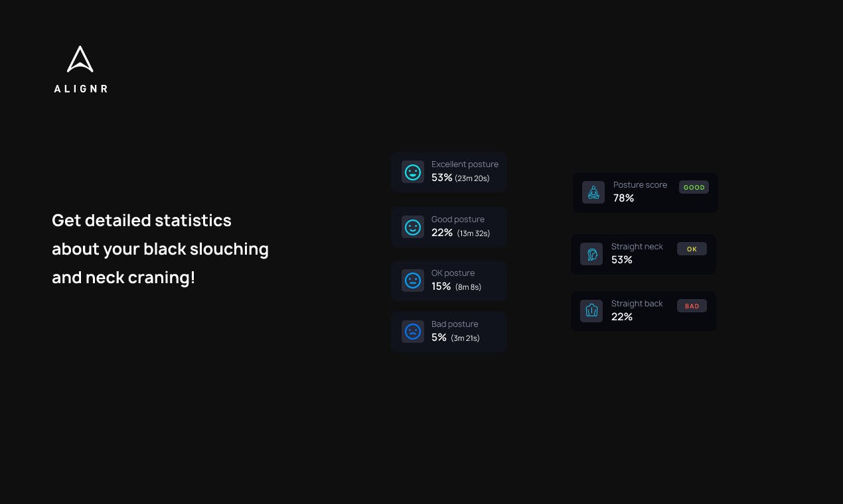Click the OK posture neutral face icon
843x504 pixels.
413,281
